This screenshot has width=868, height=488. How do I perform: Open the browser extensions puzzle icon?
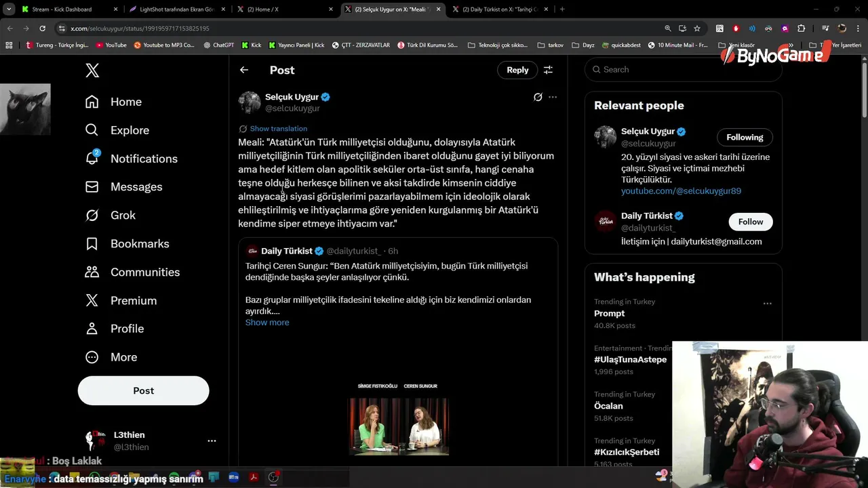pyautogui.click(x=802, y=28)
